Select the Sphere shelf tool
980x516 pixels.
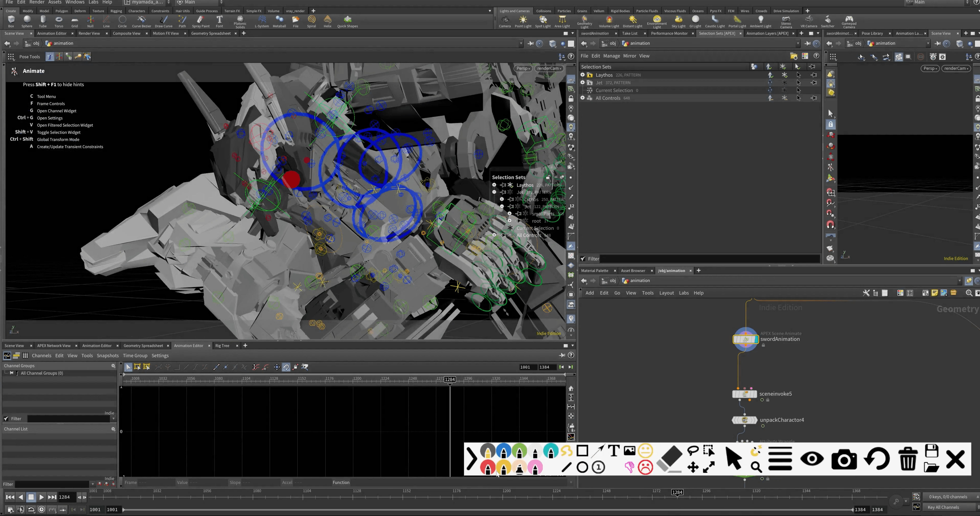tap(27, 21)
